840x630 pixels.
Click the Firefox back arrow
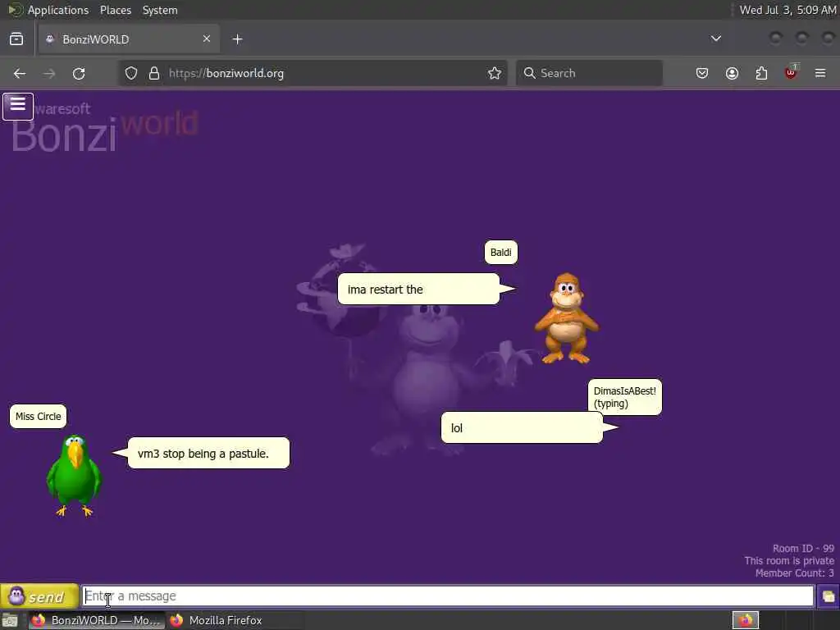[x=20, y=73]
